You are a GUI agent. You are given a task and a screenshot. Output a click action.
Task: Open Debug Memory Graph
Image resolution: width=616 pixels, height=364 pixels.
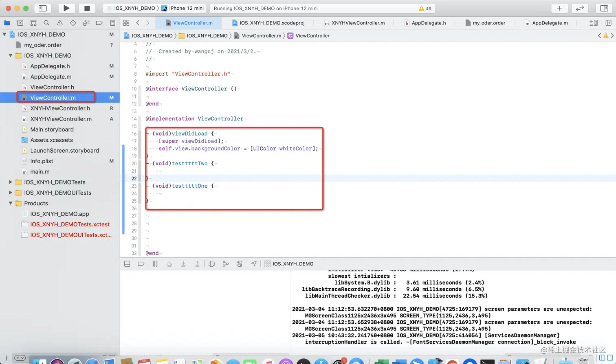[x=225, y=264]
